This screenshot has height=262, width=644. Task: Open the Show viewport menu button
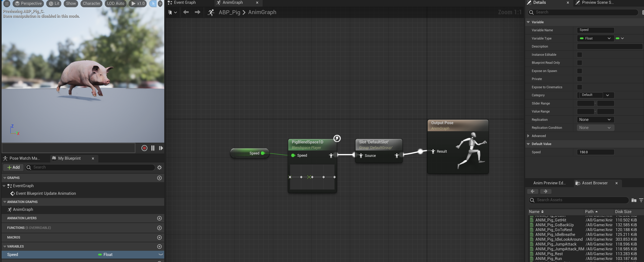tap(71, 3)
